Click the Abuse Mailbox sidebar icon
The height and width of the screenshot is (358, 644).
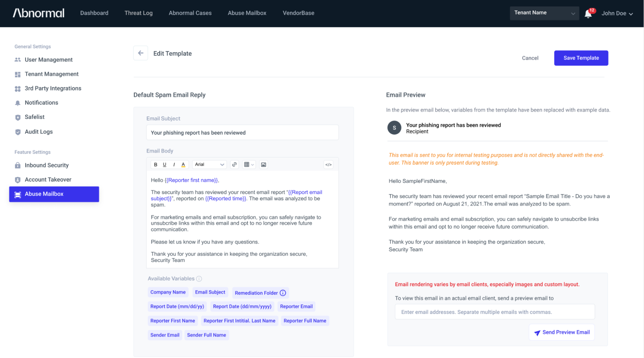[x=18, y=194]
